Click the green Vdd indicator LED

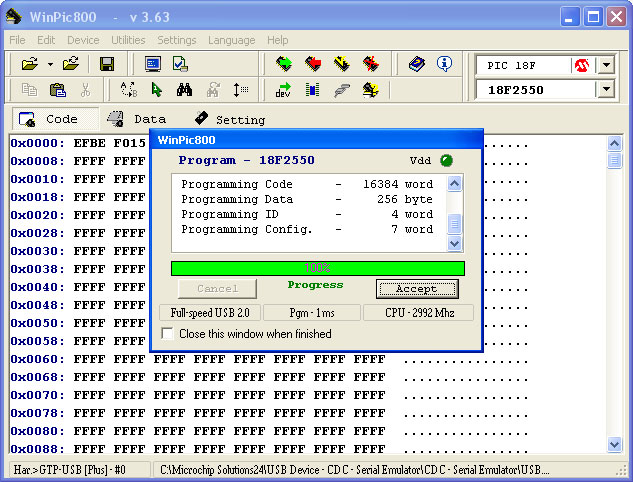446,160
